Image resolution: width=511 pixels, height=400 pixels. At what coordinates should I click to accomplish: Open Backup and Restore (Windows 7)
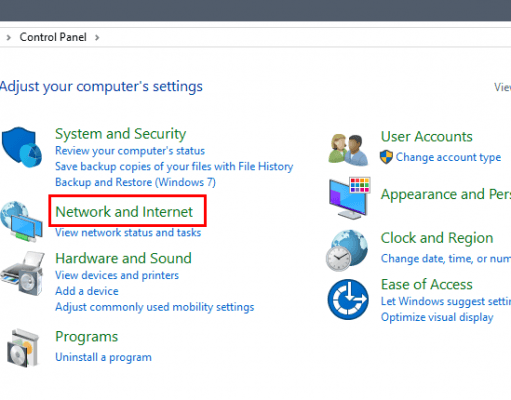pyautogui.click(x=135, y=182)
